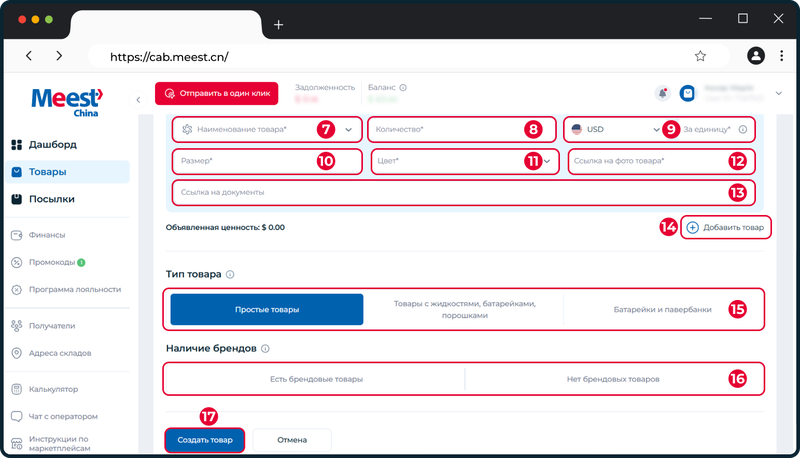Open a new browser tab with plus
This screenshot has width=800, height=458.
pyautogui.click(x=279, y=24)
